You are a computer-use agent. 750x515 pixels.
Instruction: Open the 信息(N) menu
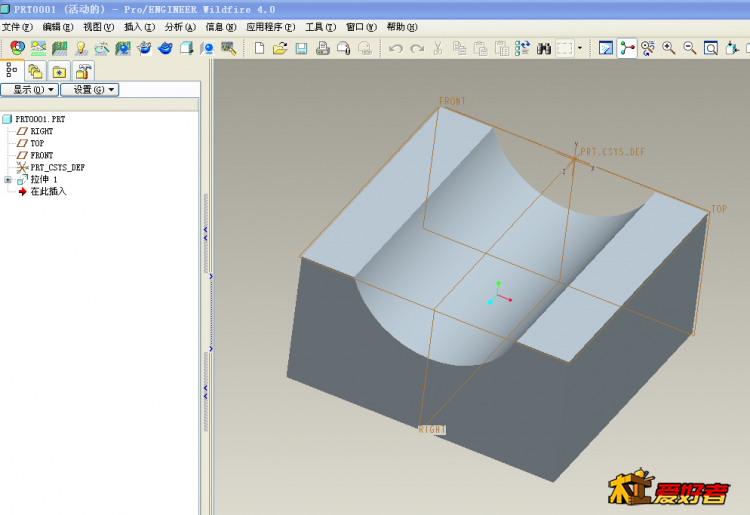(221, 27)
